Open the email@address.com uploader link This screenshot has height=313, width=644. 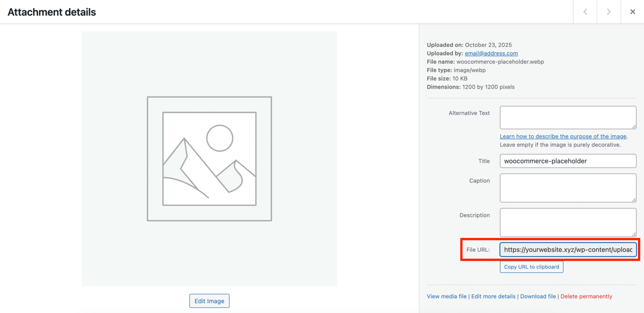tap(491, 53)
